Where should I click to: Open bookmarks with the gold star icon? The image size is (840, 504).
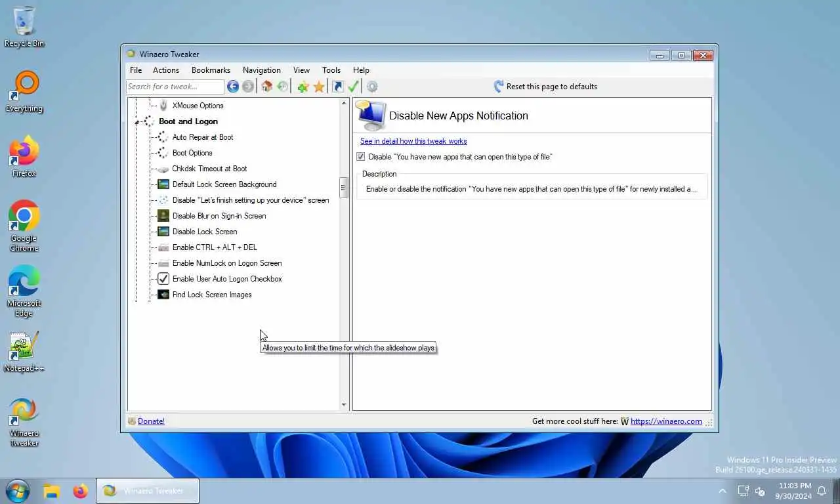[319, 87]
